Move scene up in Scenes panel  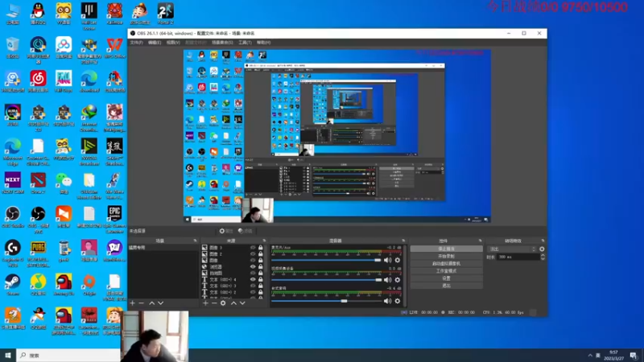[x=151, y=303]
